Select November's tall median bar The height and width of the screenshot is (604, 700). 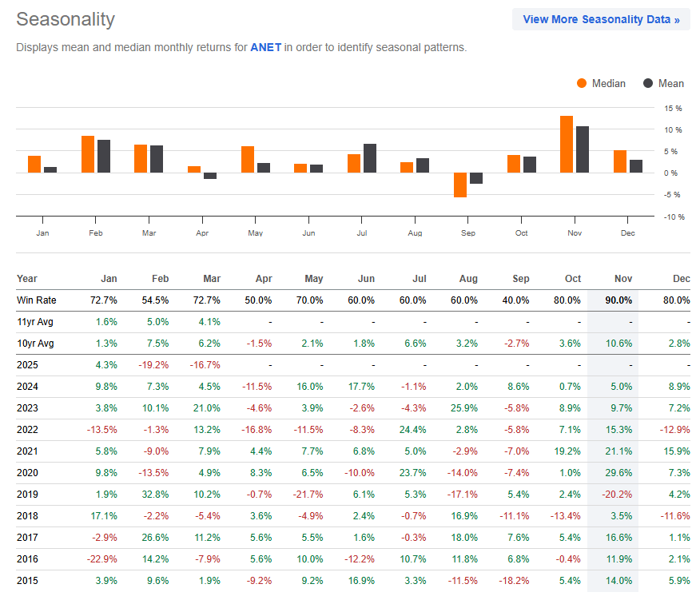coord(567,144)
